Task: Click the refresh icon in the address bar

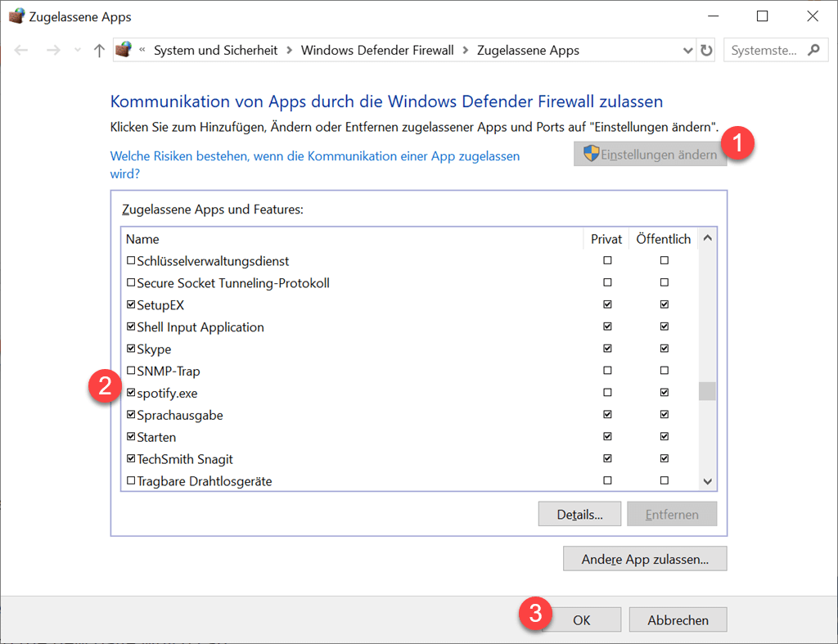Action: tap(705, 50)
